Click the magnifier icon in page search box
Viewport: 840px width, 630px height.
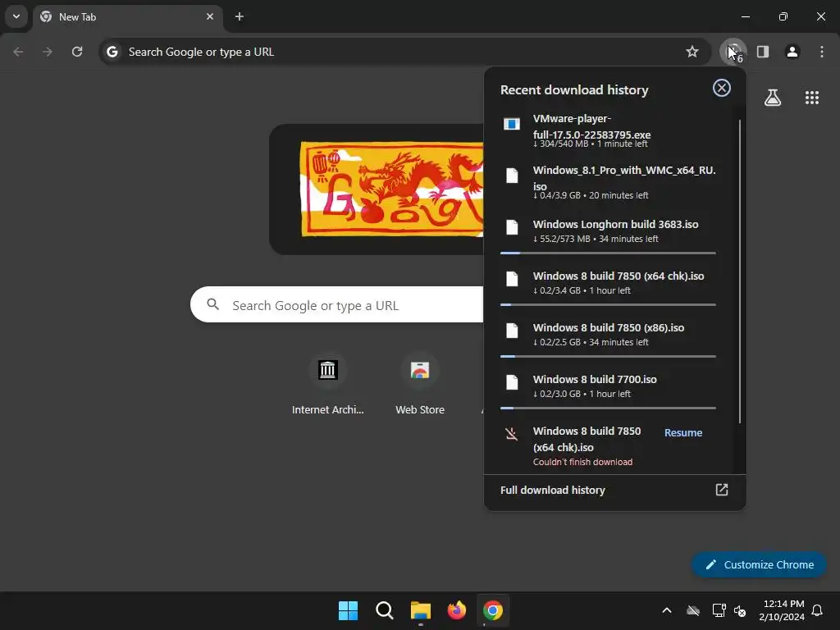(x=213, y=304)
